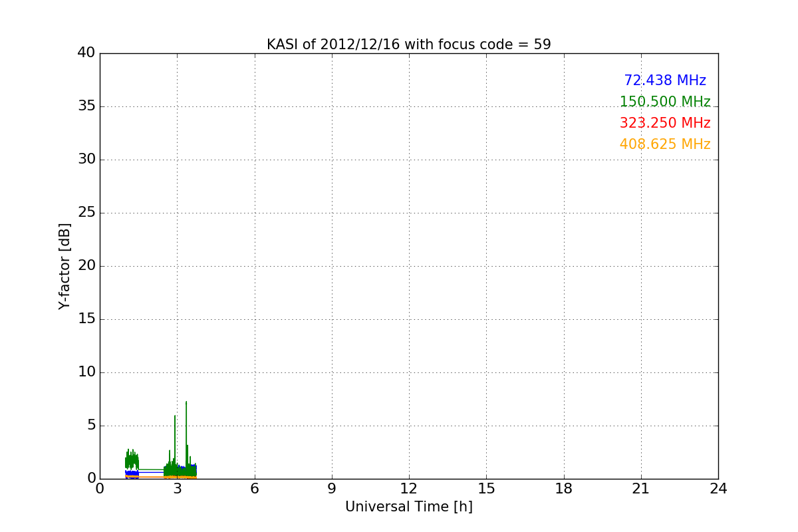The image size is (798, 532).
Task: Click the y-axis tick label 20
Action: click(x=86, y=266)
